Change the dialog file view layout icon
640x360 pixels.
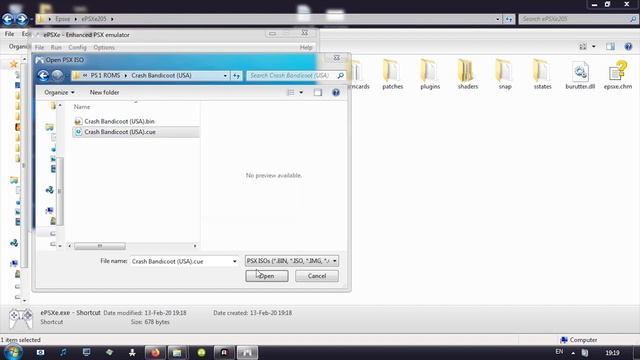point(291,93)
